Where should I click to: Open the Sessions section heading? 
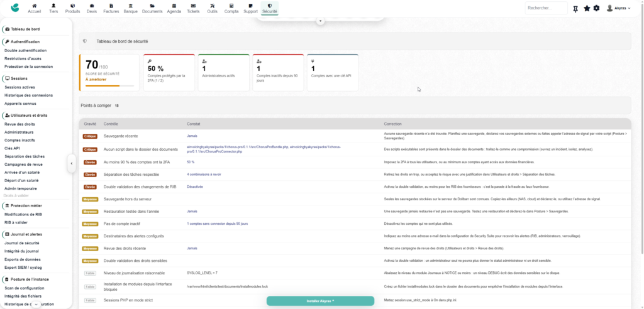pyautogui.click(x=19, y=79)
